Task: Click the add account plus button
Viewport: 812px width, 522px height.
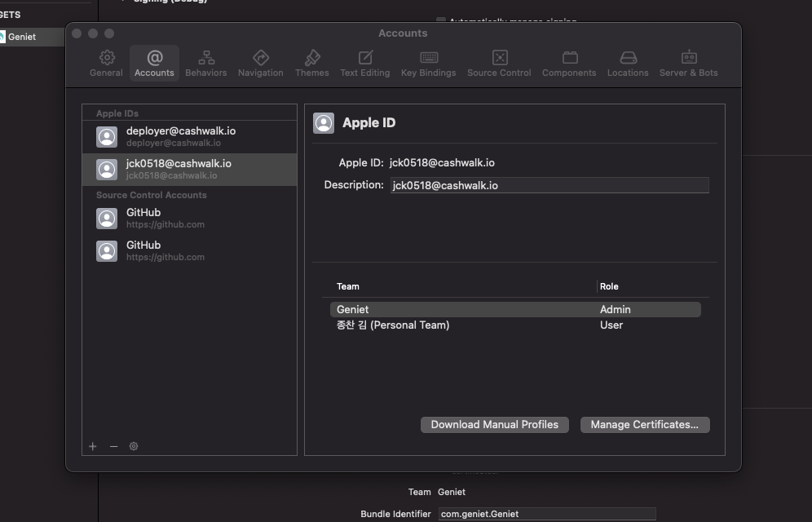Action: click(93, 446)
